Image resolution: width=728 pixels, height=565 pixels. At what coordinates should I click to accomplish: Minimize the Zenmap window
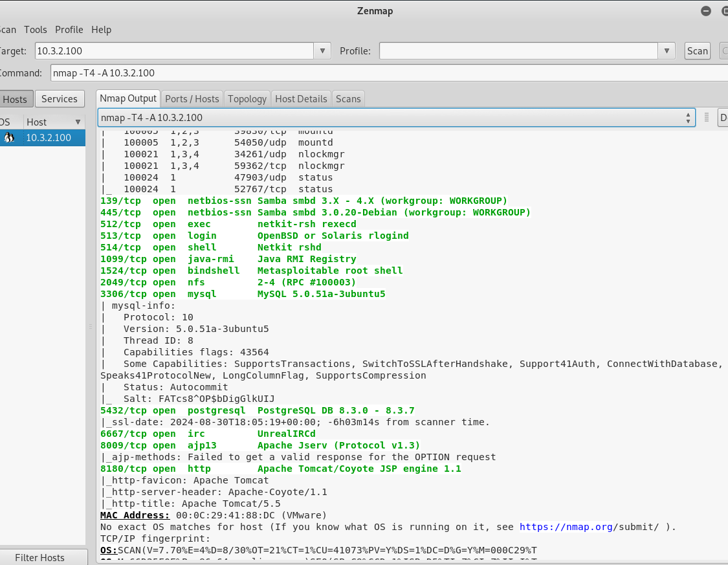(x=706, y=11)
